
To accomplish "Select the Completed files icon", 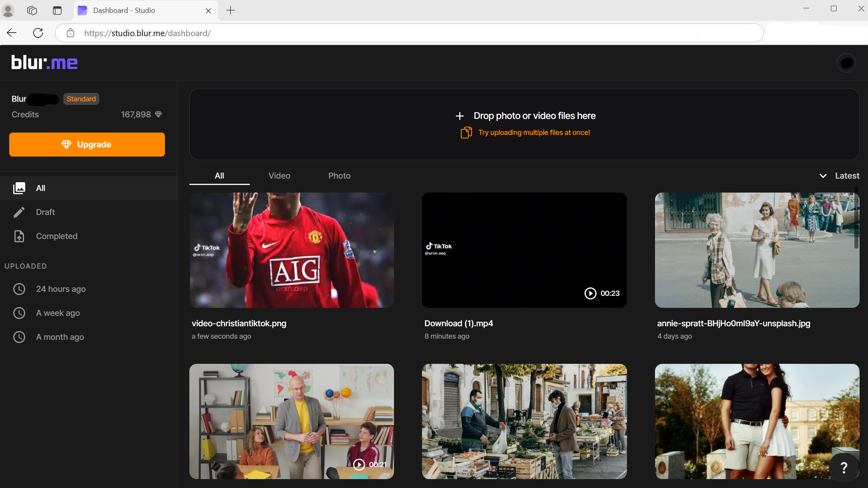I will [20, 236].
